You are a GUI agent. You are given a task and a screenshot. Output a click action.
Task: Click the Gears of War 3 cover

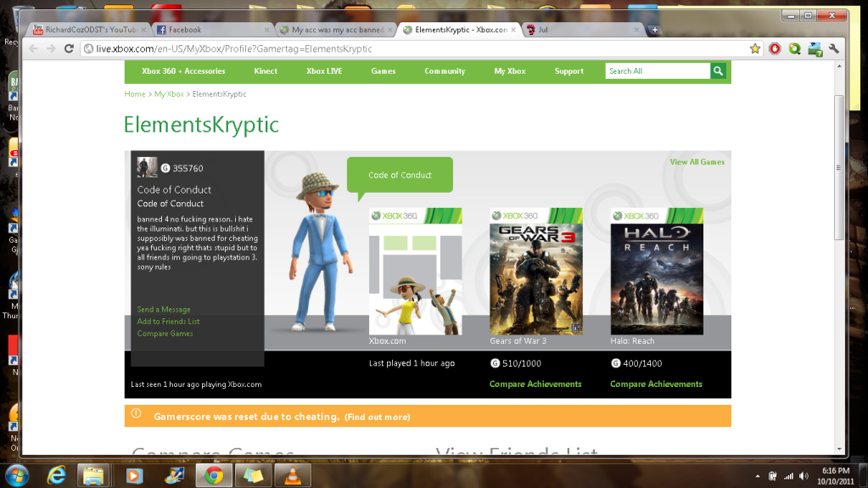click(x=536, y=272)
